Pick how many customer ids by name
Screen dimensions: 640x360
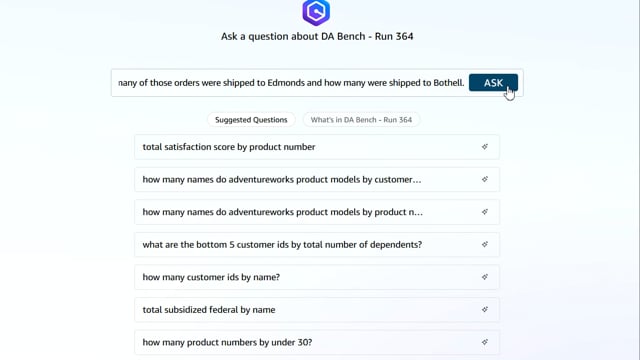point(317,277)
